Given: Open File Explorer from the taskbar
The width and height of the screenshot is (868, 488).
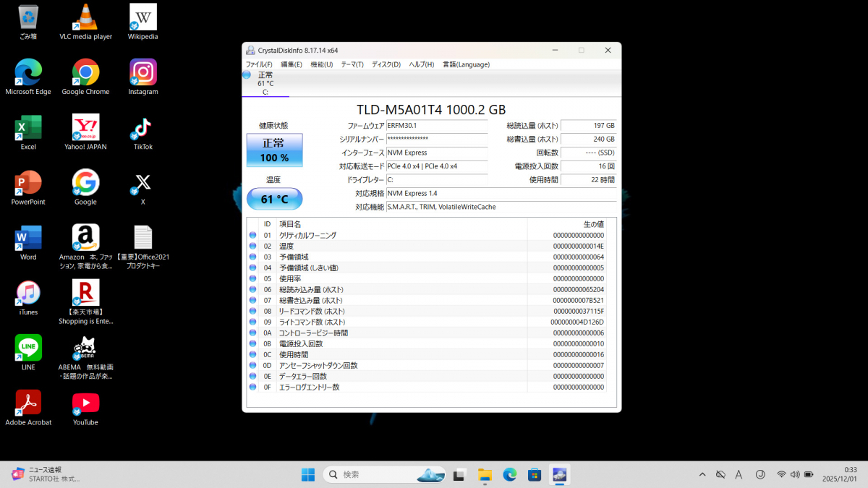Looking at the screenshot, I should click(485, 474).
